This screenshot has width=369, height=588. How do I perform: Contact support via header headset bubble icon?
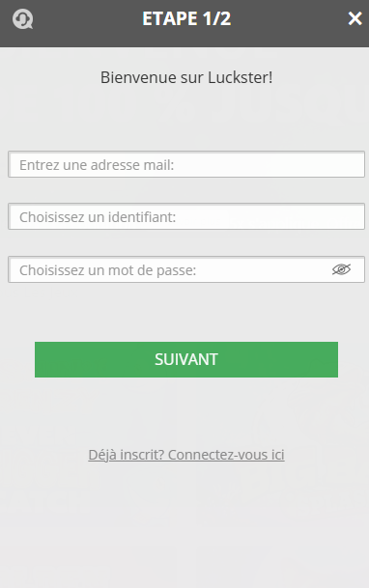(22, 18)
